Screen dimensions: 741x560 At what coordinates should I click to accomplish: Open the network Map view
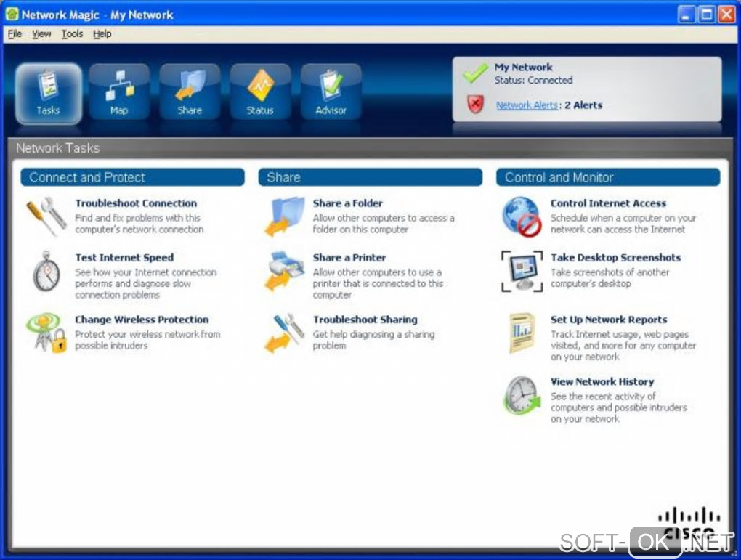(x=119, y=93)
